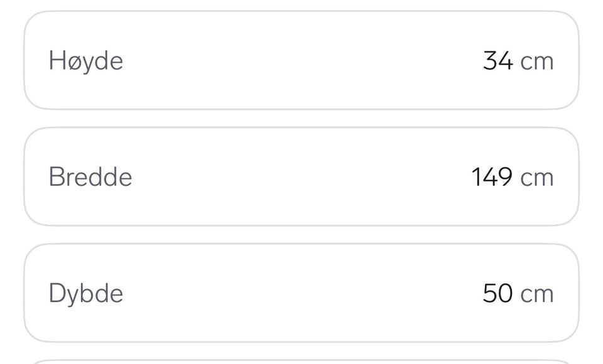Click empty middle area of Dybde card
Image resolution: width=603 pixels, height=364 pixels.
tap(301, 293)
